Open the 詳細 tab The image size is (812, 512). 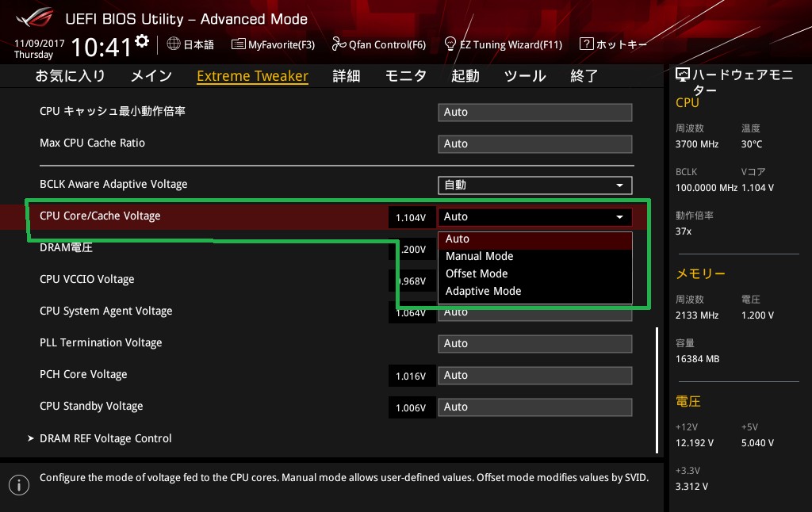click(x=347, y=76)
